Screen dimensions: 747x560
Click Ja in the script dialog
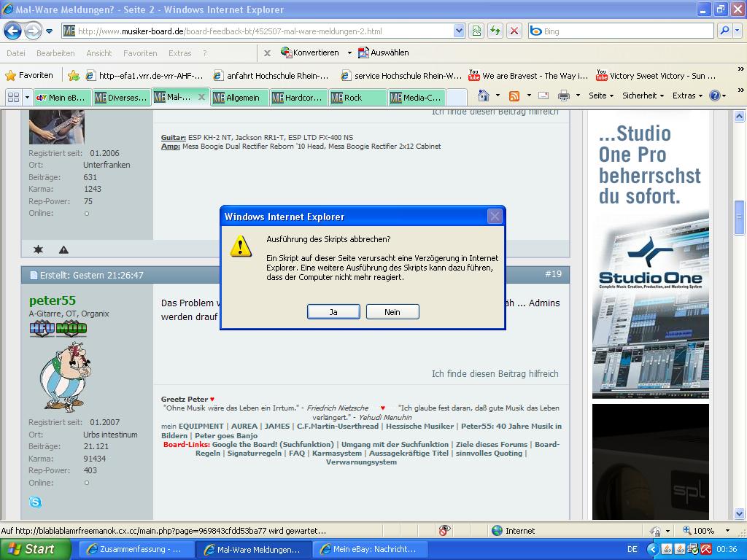[333, 312]
